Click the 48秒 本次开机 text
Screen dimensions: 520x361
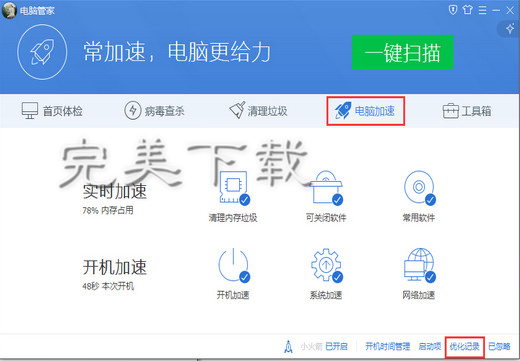[x=108, y=286]
